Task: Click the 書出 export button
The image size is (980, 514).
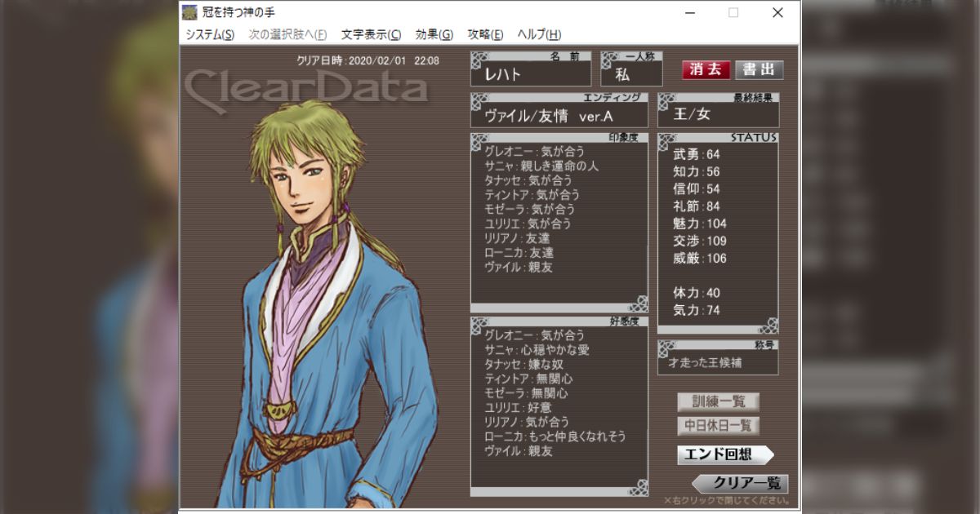Action: click(759, 69)
